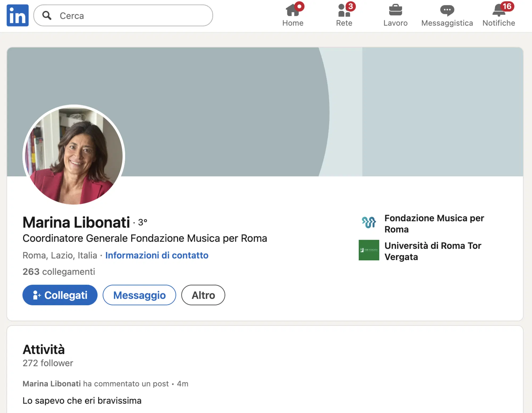The width and height of the screenshot is (532, 413).
Task: Open Rete network people icon
Action: (x=344, y=10)
